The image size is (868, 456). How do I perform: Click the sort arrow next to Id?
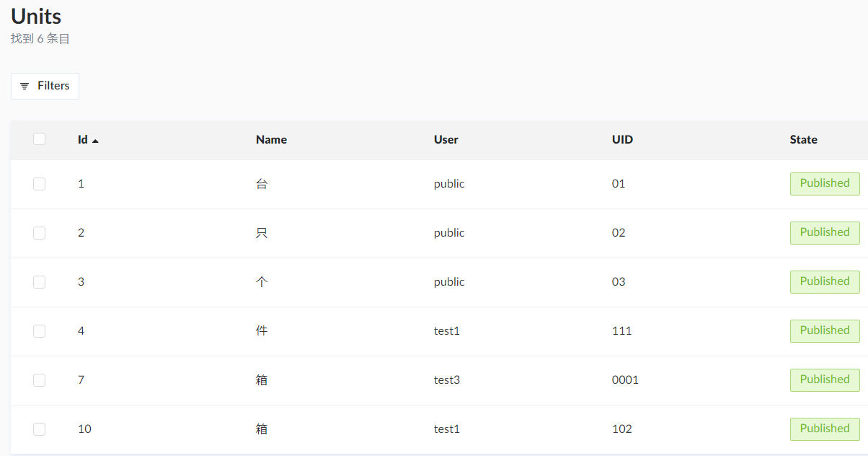(96, 140)
